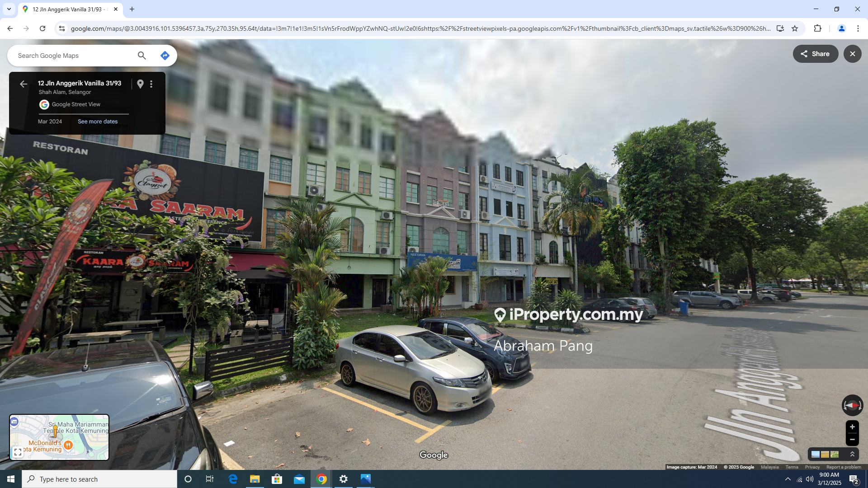Click the volume speaker icon
Viewport: 868px width, 488px height.
coord(810,479)
